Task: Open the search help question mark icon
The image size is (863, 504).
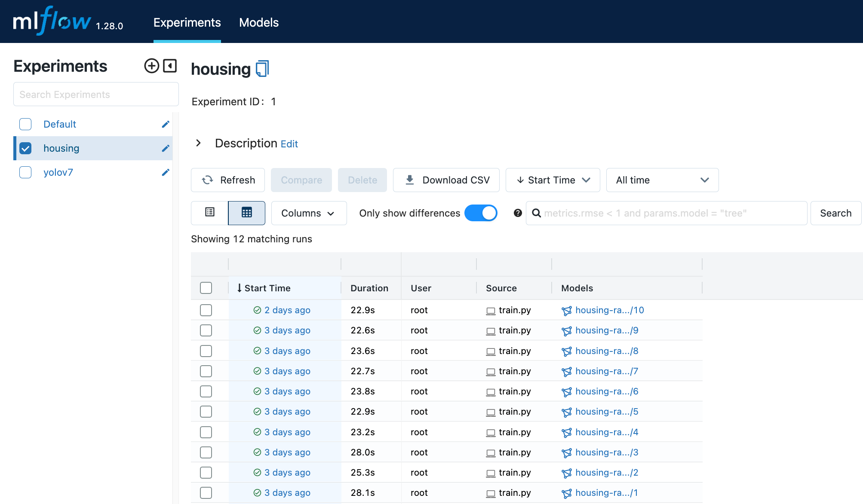Action: pyautogui.click(x=518, y=213)
